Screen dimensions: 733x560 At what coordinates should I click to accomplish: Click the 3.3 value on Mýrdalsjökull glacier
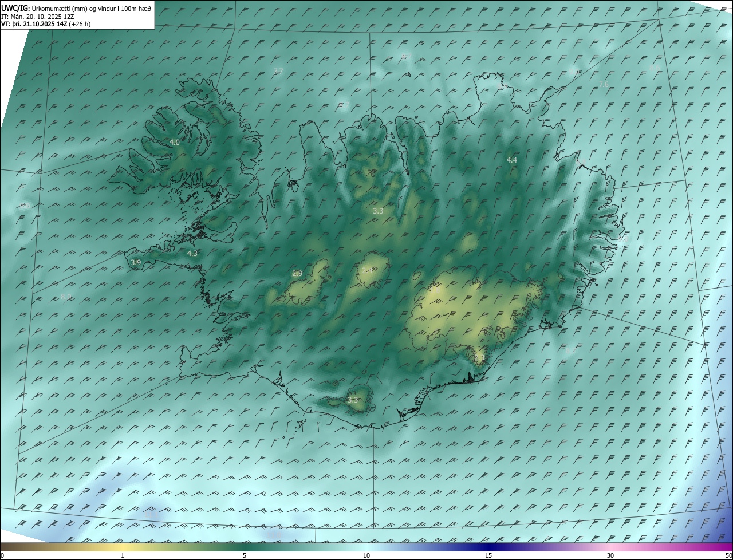(353, 400)
